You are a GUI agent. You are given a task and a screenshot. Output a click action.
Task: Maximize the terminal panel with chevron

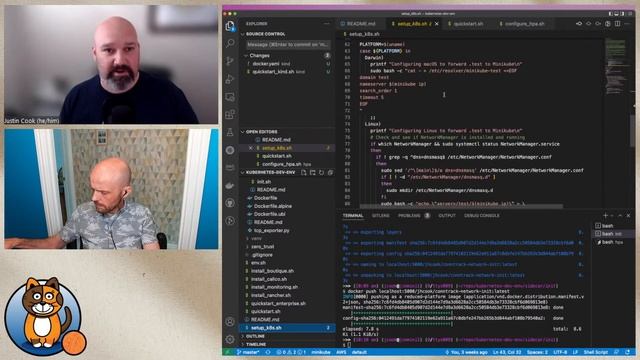click(620, 215)
